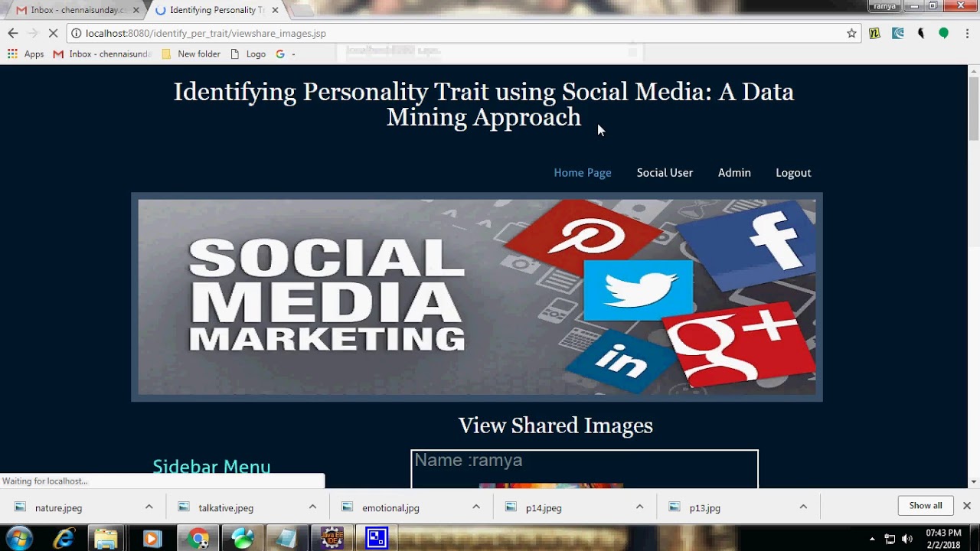Stop the page from loading

click(x=53, y=33)
